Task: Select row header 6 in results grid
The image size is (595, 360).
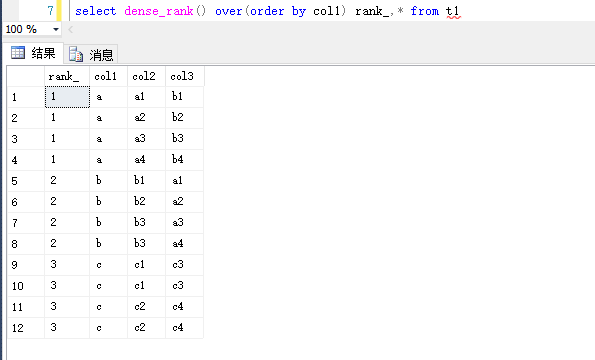Action: (x=26, y=202)
